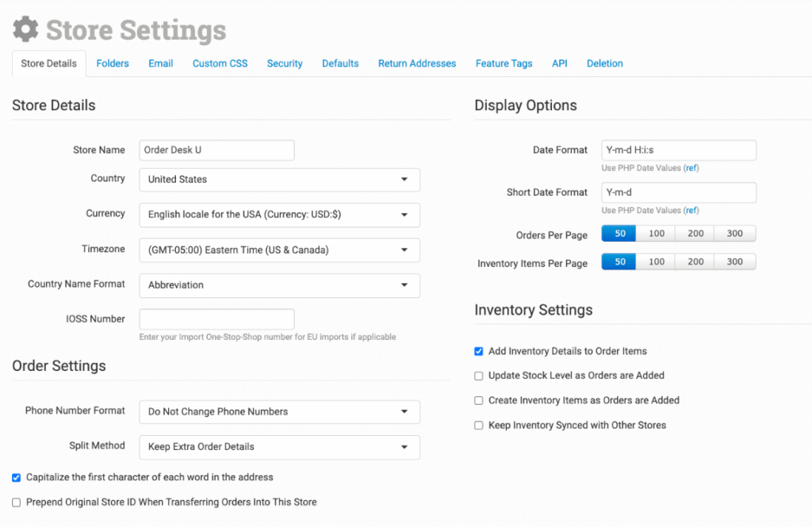
Task: Expand the Phone Number Format dropdown
Action: [x=279, y=412]
